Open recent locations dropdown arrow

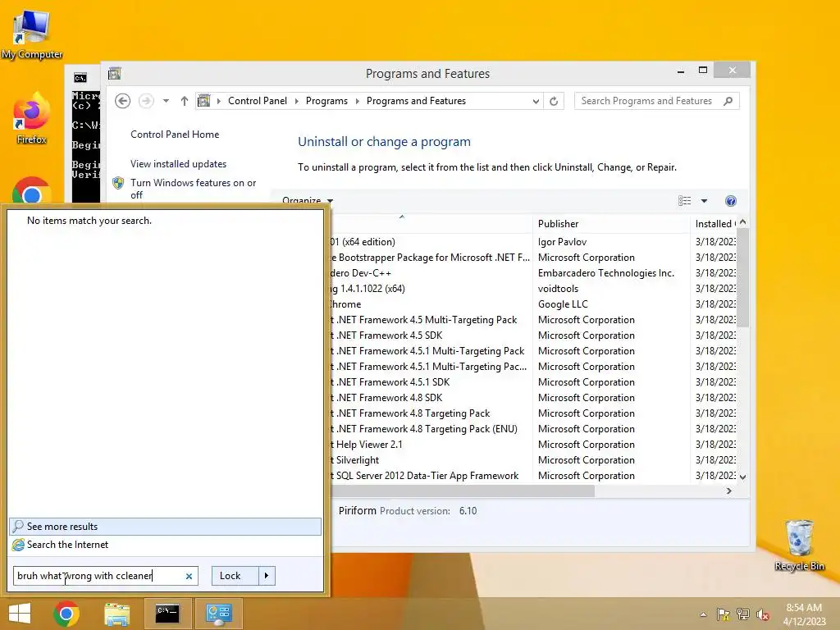(166, 101)
